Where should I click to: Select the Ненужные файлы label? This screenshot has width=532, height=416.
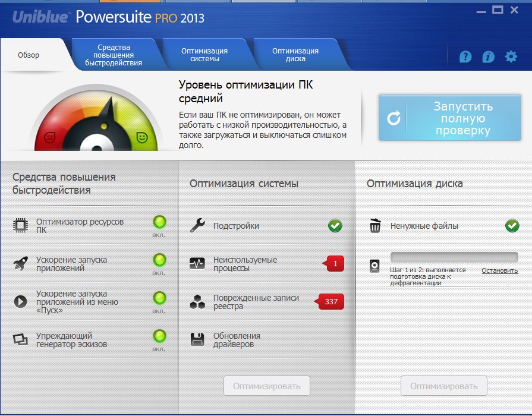424,226
